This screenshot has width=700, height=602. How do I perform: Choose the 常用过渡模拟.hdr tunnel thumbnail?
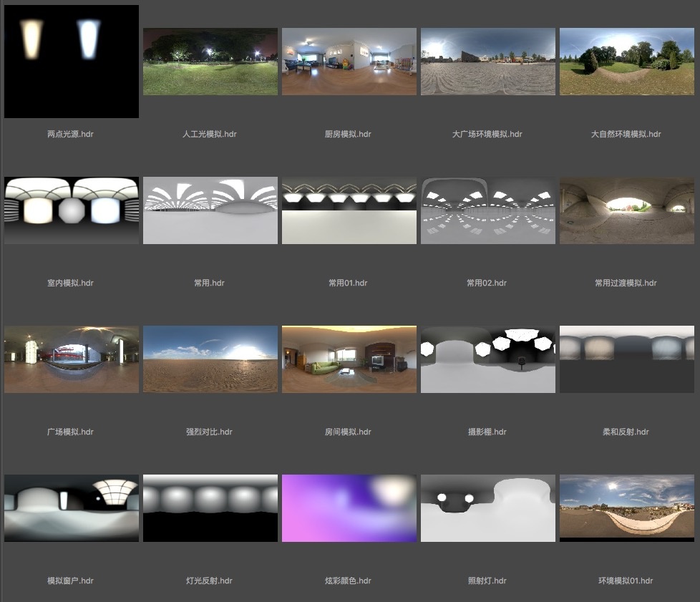click(x=627, y=210)
